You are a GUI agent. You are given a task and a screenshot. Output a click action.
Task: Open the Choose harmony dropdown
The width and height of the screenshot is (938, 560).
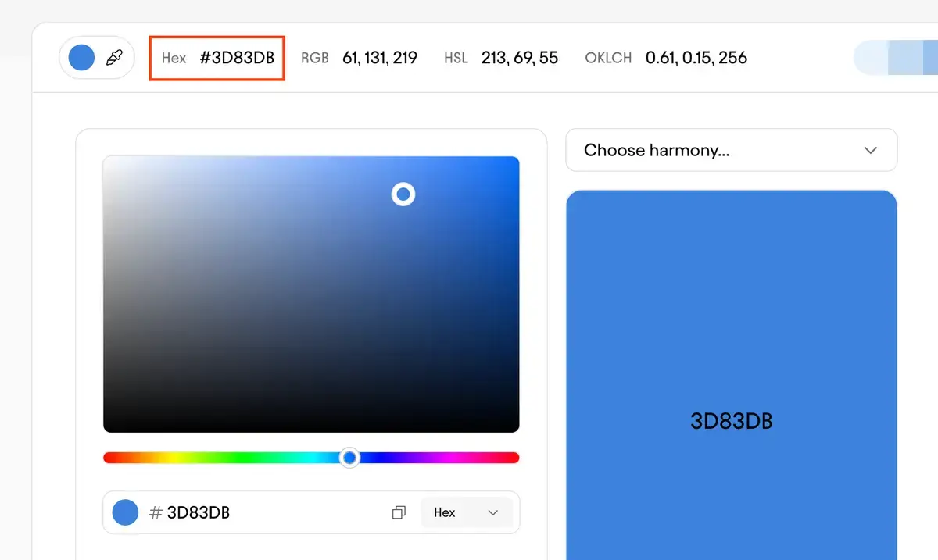coord(731,150)
